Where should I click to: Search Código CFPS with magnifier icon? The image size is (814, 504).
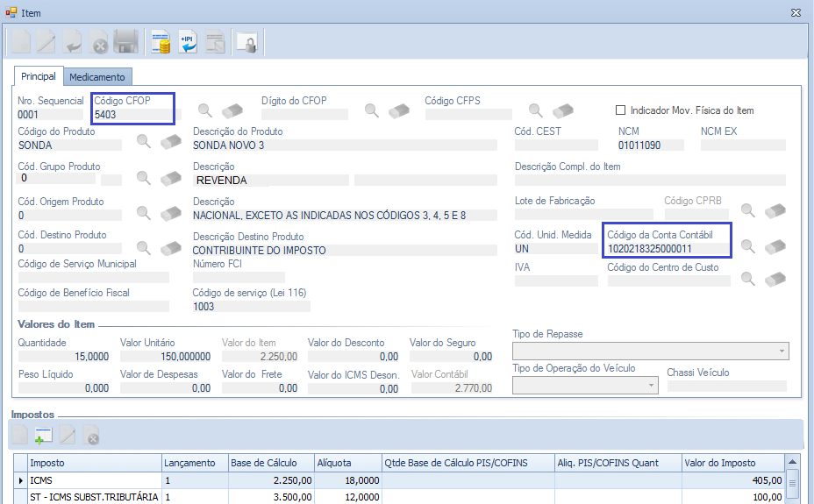click(536, 110)
